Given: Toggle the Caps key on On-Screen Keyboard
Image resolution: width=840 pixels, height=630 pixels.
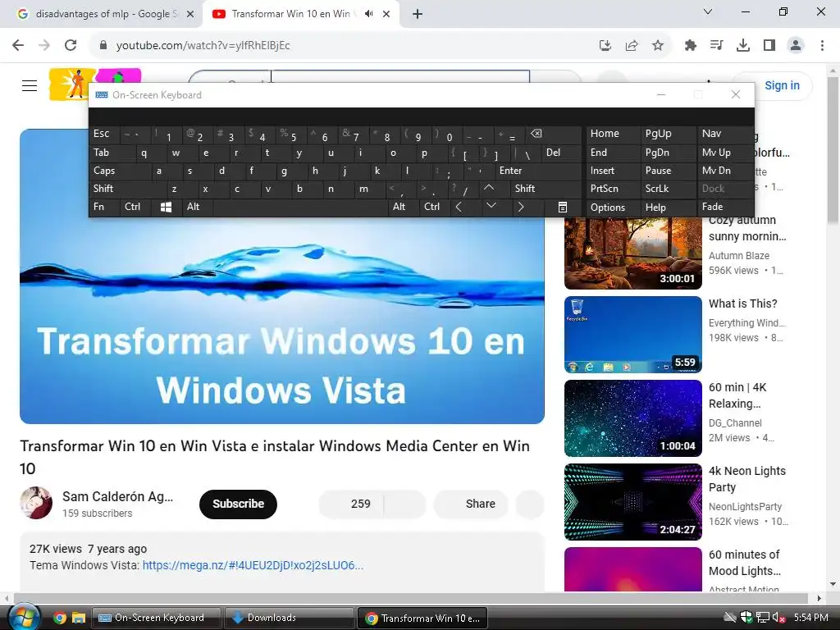Looking at the screenshot, I should (x=120, y=171).
